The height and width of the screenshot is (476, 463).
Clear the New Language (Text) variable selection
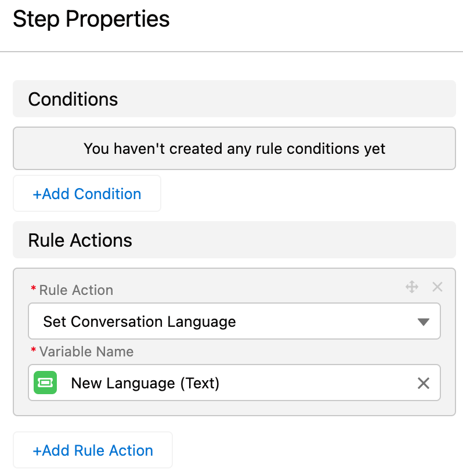[x=423, y=383]
